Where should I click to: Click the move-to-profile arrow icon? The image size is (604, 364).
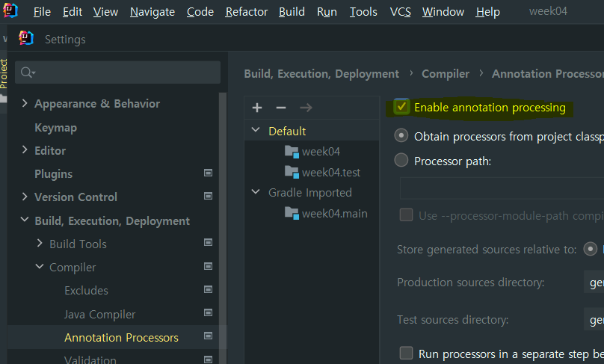(305, 108)
